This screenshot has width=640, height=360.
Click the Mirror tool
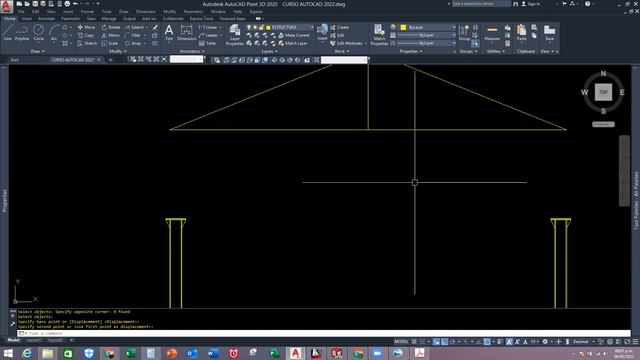click(x=111, y=36)
